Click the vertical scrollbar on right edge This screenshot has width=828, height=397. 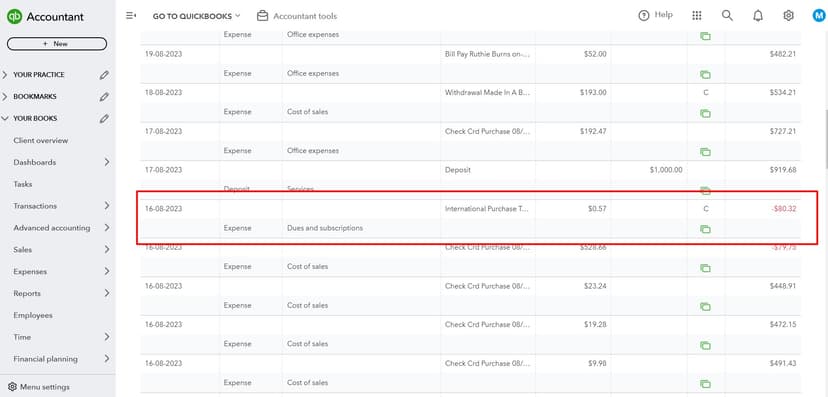click(825, 140)
